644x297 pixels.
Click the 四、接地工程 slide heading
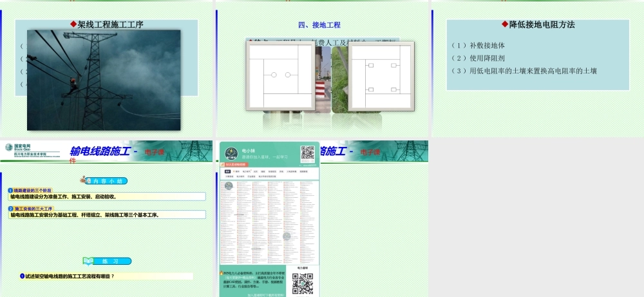[x=319, y=24]
